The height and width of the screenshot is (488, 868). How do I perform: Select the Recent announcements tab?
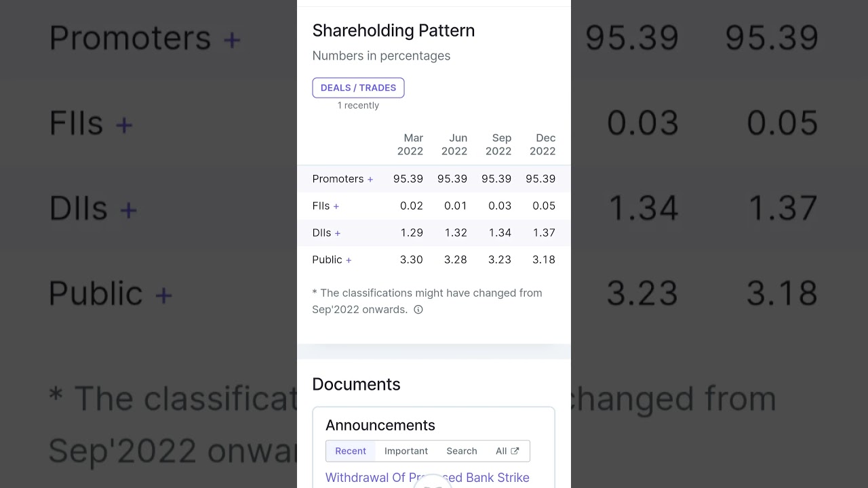click(x=351, y=451)
